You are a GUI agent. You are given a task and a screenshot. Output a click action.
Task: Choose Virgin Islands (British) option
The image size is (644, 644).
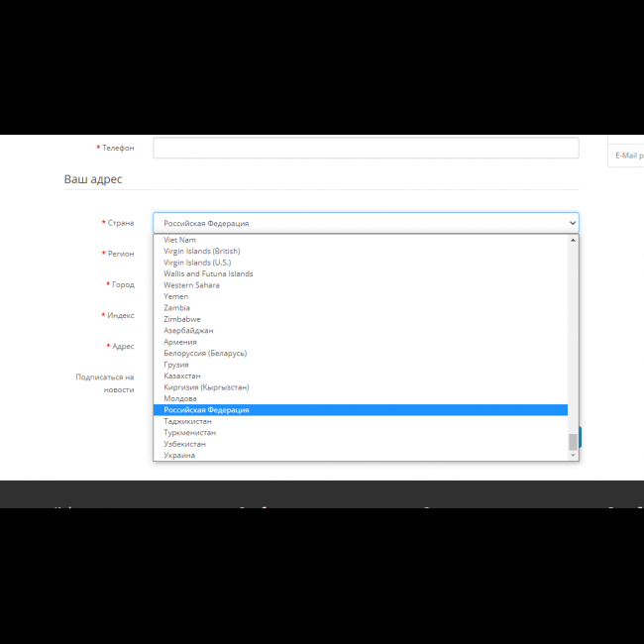point(202,252)
